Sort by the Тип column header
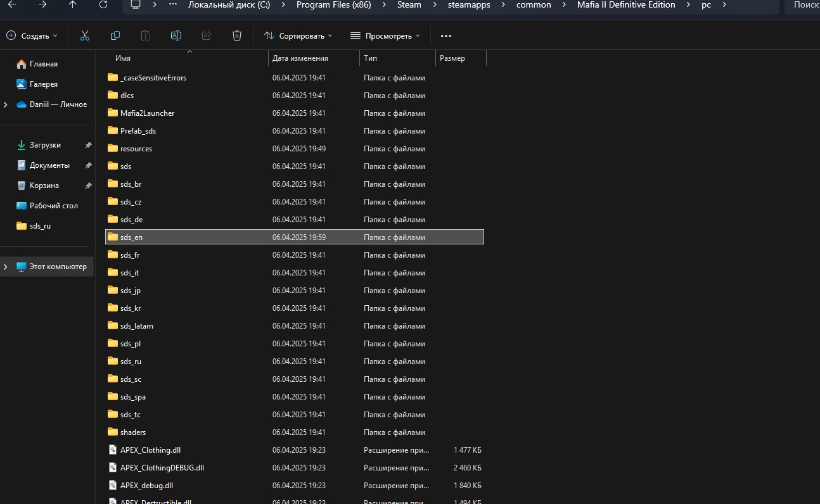The image size is (820, 504). tap(371, 58)
